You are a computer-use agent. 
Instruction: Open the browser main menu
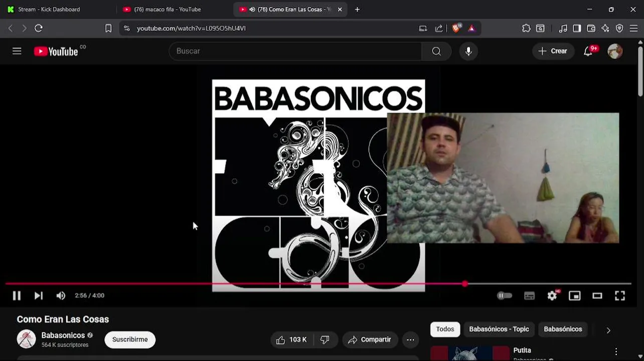(633, 28)
